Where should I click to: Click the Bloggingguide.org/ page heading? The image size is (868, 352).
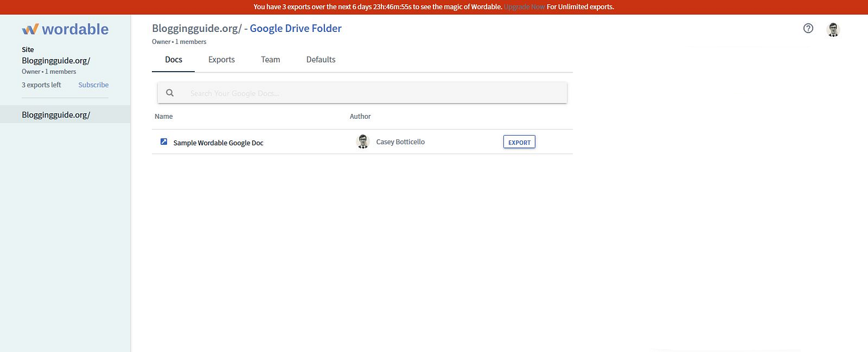[x=197, y=28]
